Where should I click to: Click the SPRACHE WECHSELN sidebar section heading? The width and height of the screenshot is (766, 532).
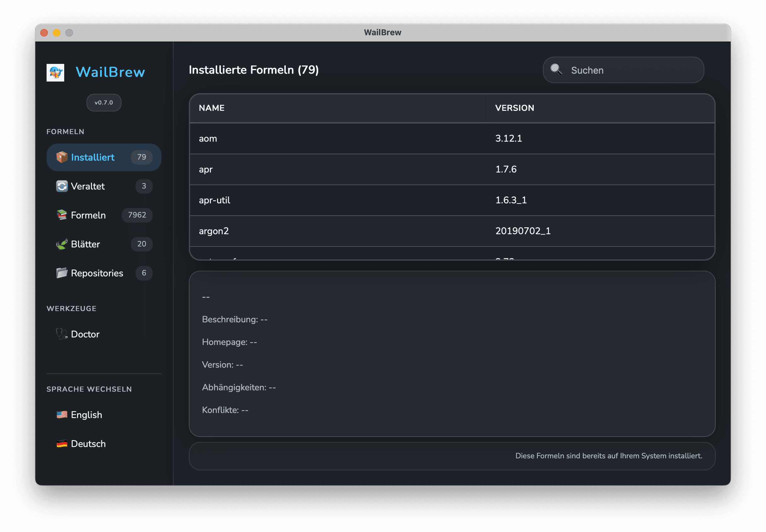coord(89,389)
